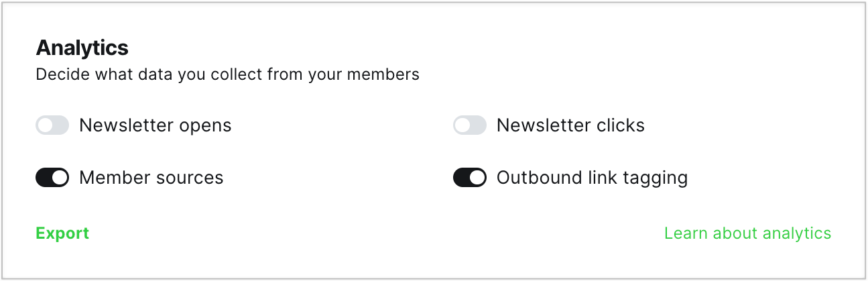Click the "Decide what data you collect" description
Image resolution: width=868 pixels, height=281 pixels.
pos(227,74)
